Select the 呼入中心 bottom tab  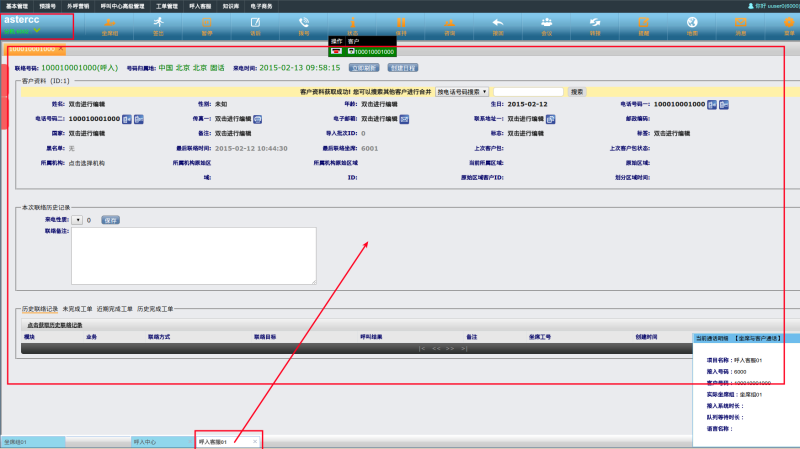tap(145, 441)
